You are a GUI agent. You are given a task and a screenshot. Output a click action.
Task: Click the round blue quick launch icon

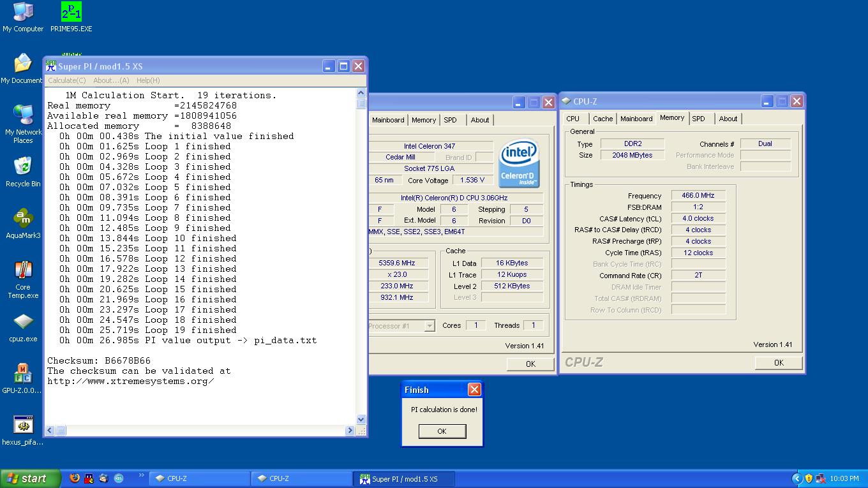click(118, 478)
